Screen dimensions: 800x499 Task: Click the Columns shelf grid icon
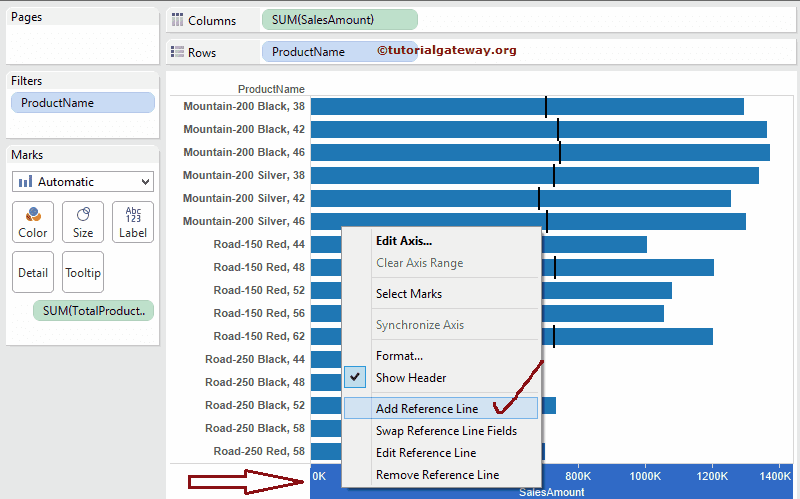click(x=177, y=20)
